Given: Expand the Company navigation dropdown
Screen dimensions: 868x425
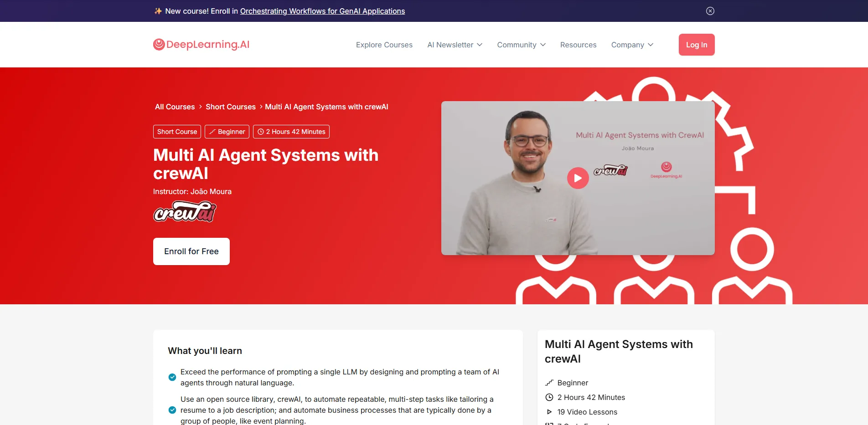Looking at the screenshot, I should tap(632, 45).
